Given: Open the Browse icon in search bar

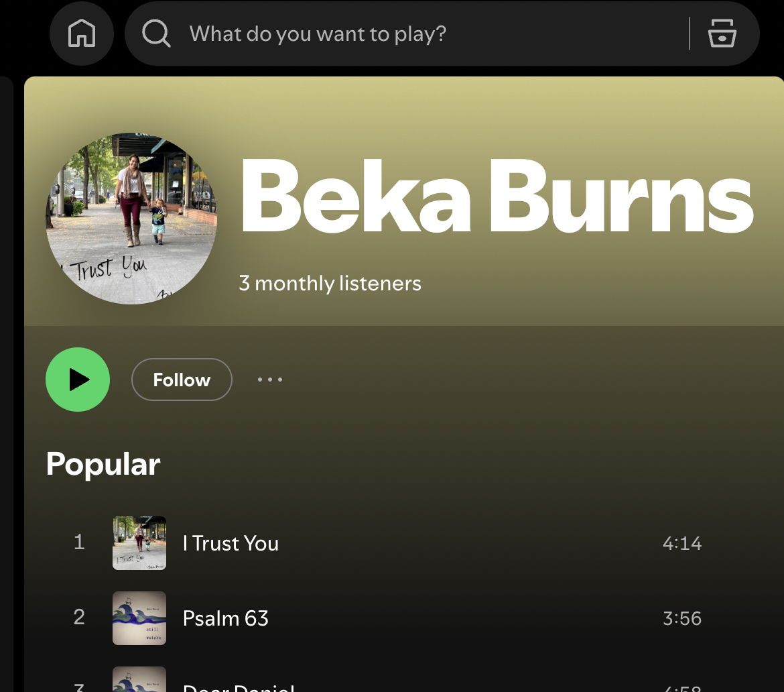Looking at the screenshot, I should (x=722, y=34).
